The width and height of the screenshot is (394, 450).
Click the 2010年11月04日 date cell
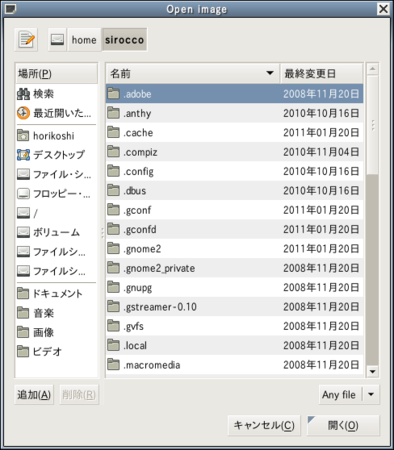point(321,152)
